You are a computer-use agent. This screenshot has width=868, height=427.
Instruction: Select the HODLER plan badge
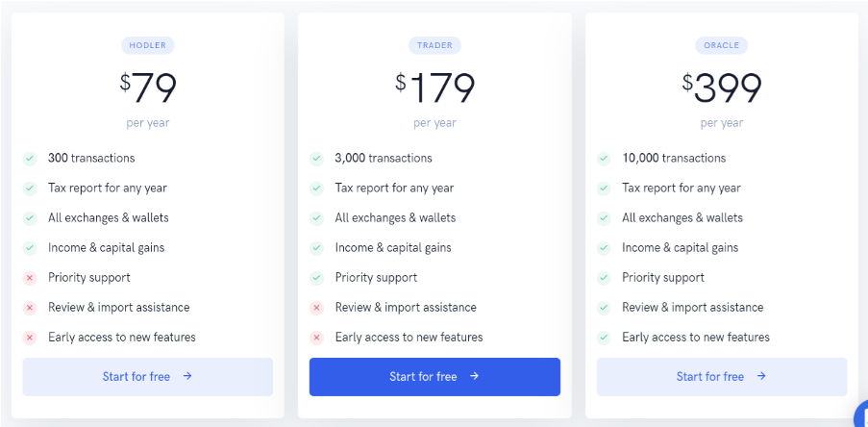[148, 45]
